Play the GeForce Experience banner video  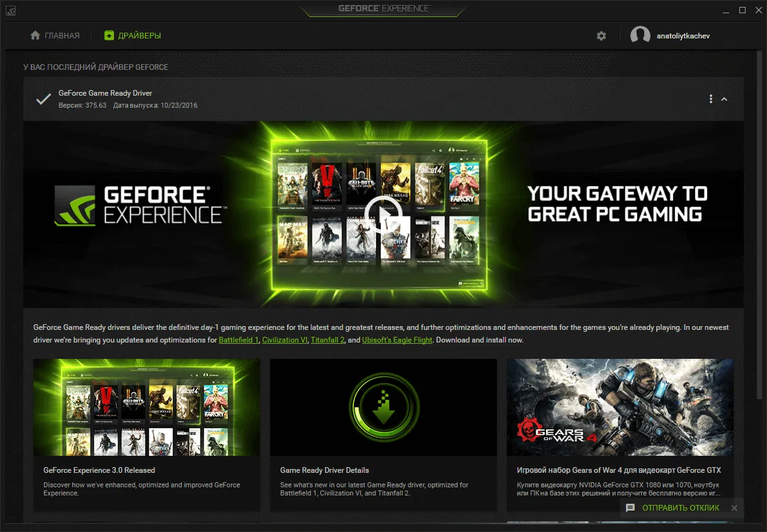click(383, 215)
